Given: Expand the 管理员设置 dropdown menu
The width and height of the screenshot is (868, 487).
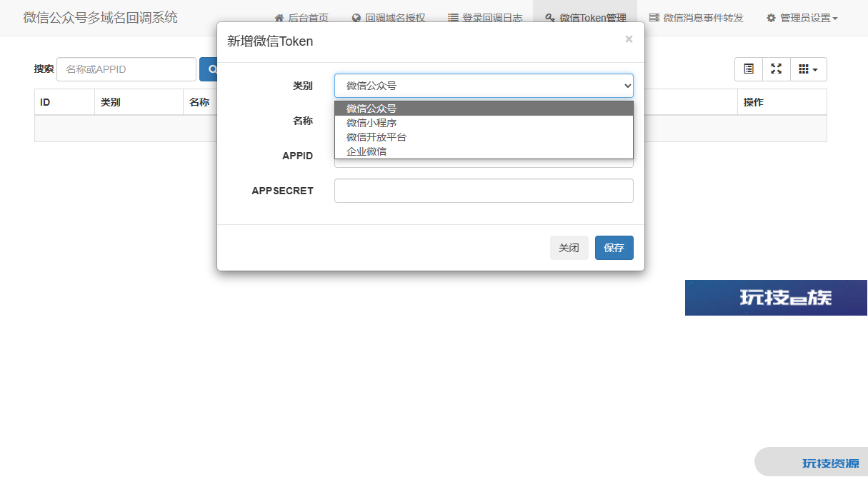Looking at the screenshot, I should [802, 18].
